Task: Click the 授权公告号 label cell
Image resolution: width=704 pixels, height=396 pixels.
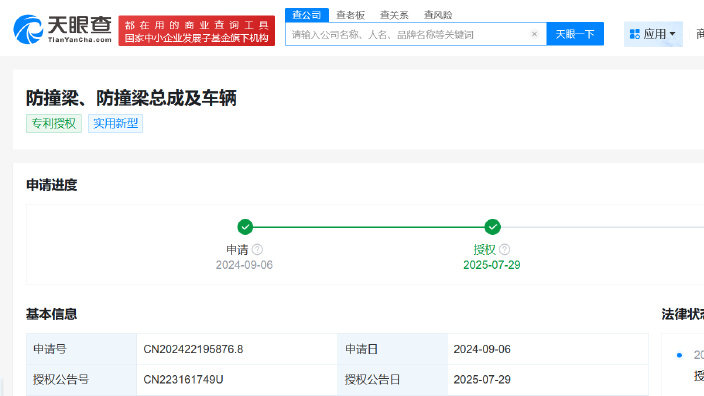Action: (81, 379)
